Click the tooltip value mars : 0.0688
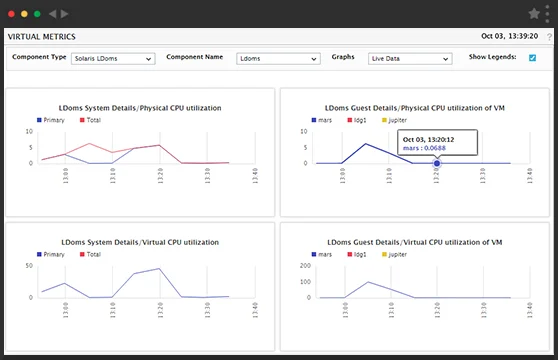This screenshot has width=558, height=360. [424, 148]
